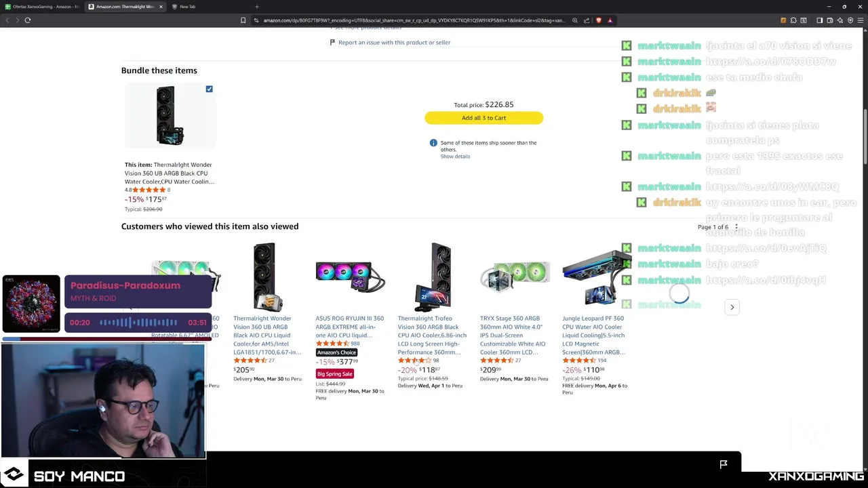The width and height of the screenshot is (868, 488).
Task: Open Thermalright Wonder Vision LGA1851/1700 product
Action: pyautogui.click(x=267, y=335)
